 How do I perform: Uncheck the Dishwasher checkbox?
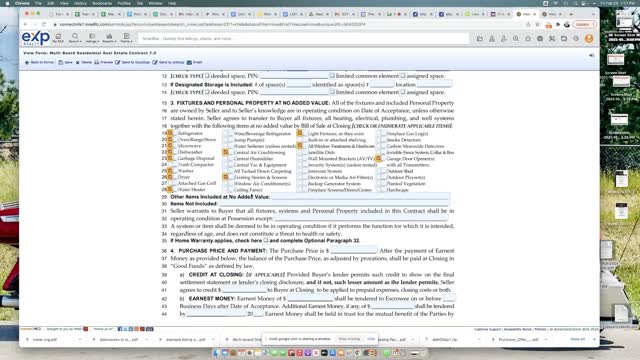[x=170, y=152]
